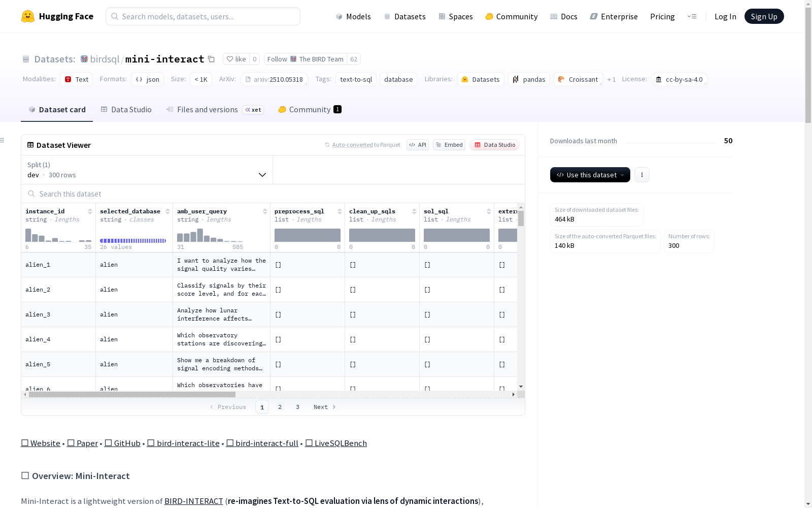Click the Log In link
812x508 pixels.
(x=725, y=16)
